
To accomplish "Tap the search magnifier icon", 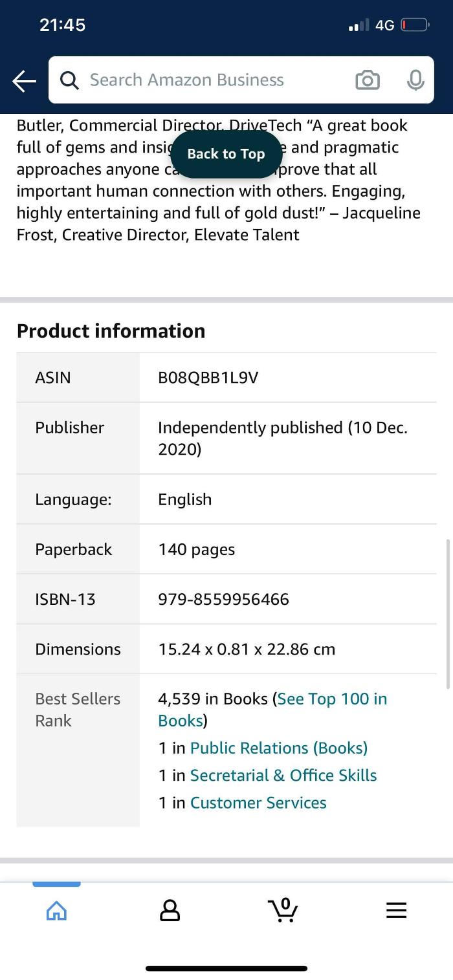I will pos(69,80).
